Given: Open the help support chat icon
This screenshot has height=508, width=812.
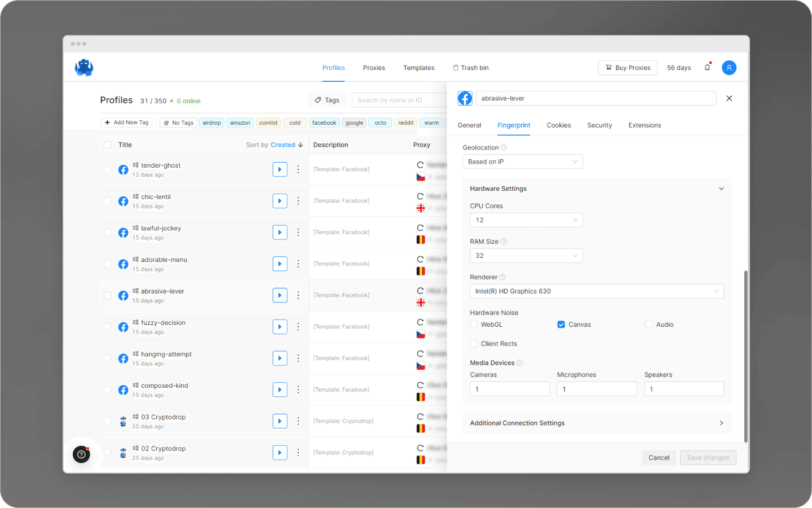Looking at the screenshot, I should (x=81, y=454).
